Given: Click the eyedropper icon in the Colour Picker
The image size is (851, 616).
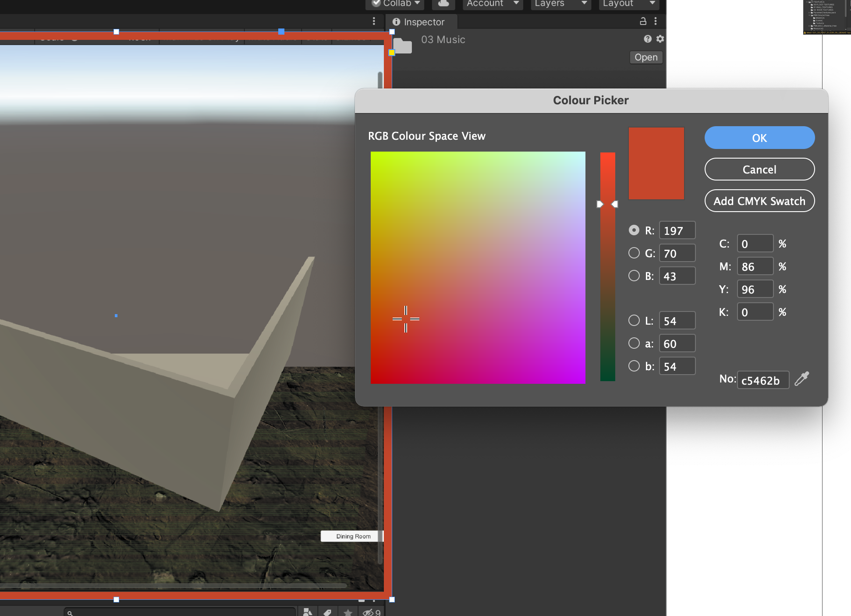Looking at the screenshot, I should 801,379.
